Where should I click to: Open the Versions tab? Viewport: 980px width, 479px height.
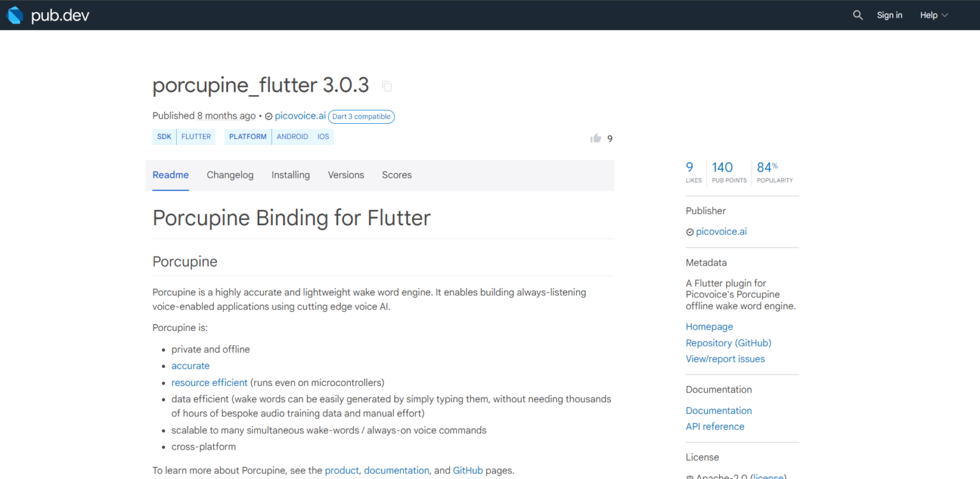346,175
